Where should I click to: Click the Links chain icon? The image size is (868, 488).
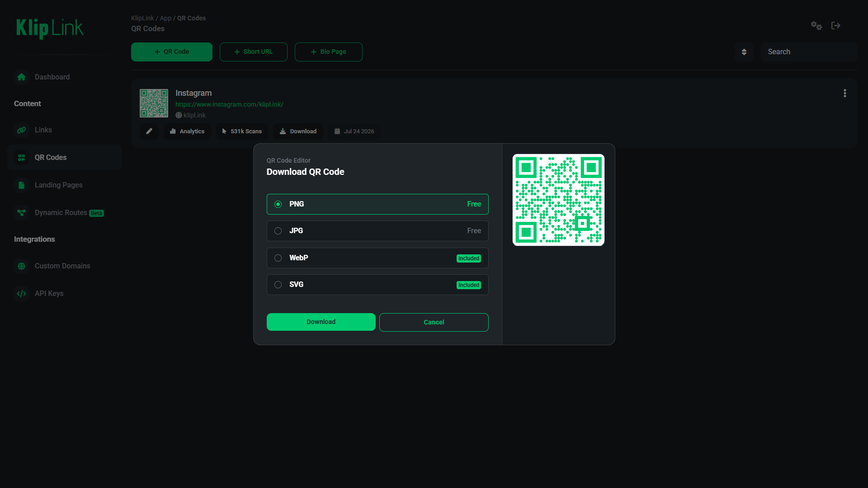point(21,130)
